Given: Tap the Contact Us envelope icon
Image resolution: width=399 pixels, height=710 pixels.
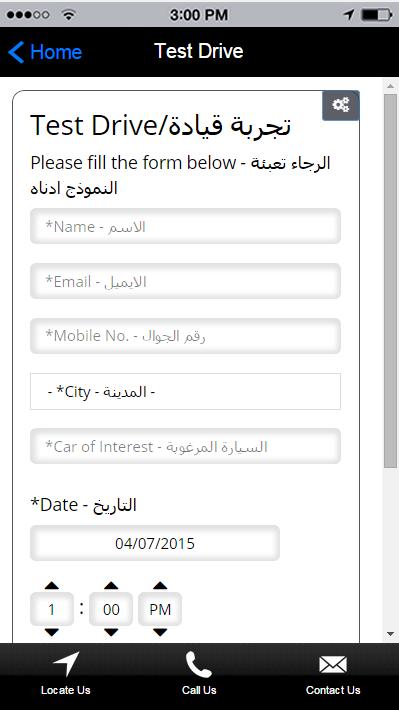Looking at the screenshot, I should [333, 665].
